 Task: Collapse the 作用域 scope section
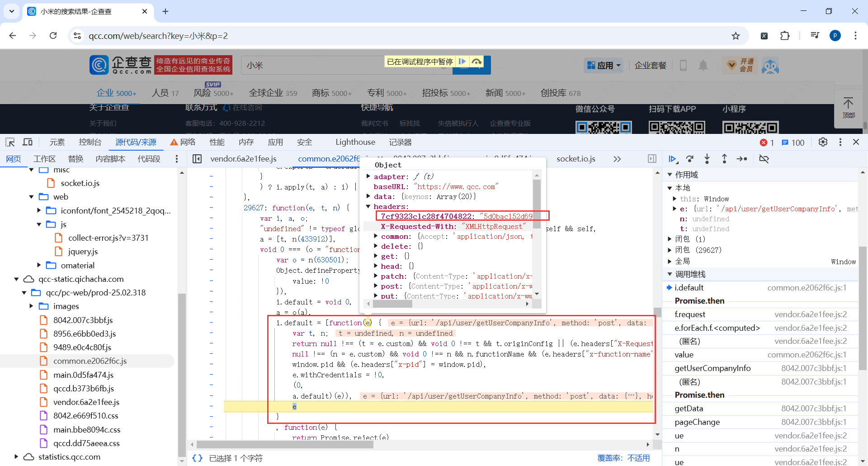pyautogui.click(x=670, y=175)
